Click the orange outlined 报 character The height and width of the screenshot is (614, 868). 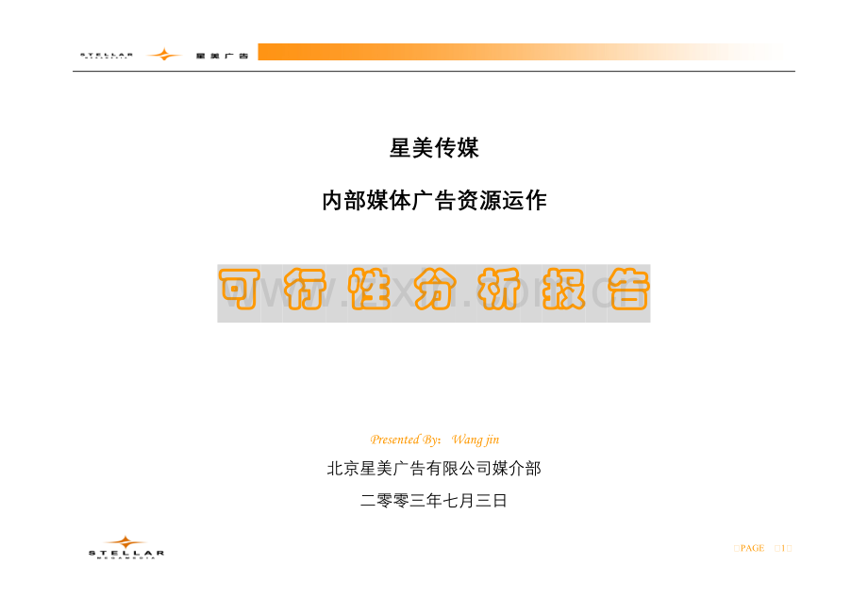click(x=563, y=289)
